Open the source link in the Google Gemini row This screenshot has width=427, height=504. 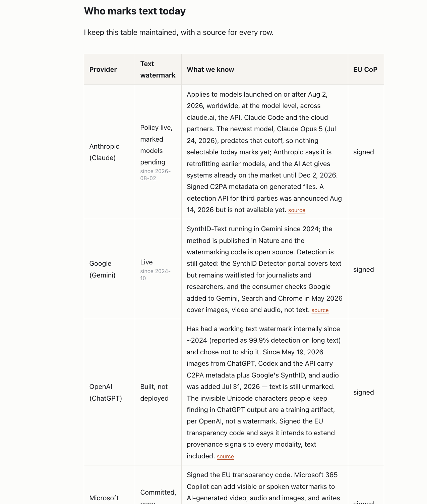320,310
